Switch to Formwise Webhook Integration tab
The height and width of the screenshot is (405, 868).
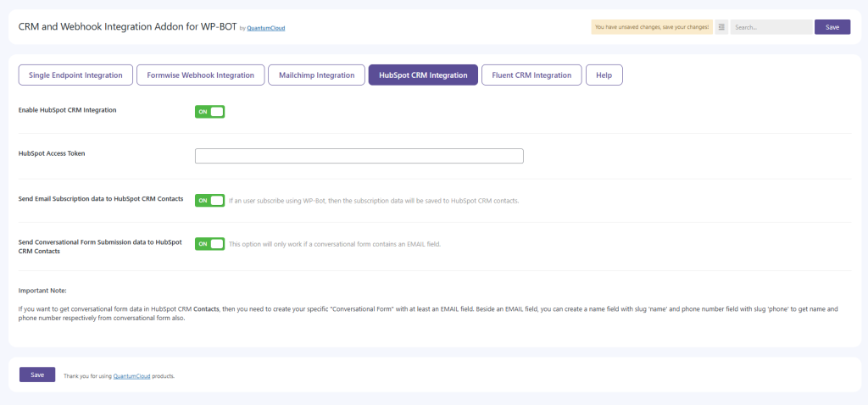tap(200, 75)
